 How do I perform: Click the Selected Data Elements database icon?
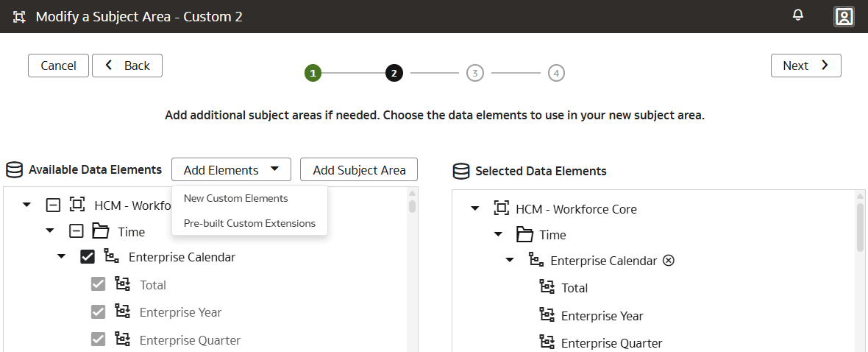click(x=460, y=172)
